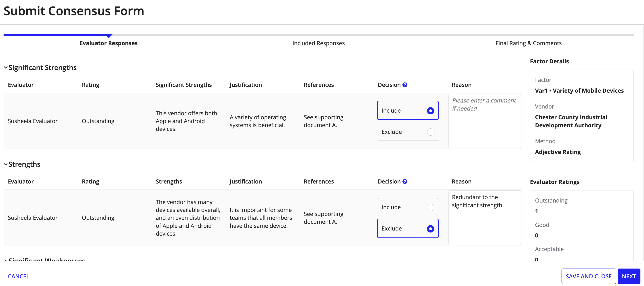The image size is (644, 286).
Task: Click 'This vendor offers both Apple and Android devices.'
Action: (x=186, y=121)
